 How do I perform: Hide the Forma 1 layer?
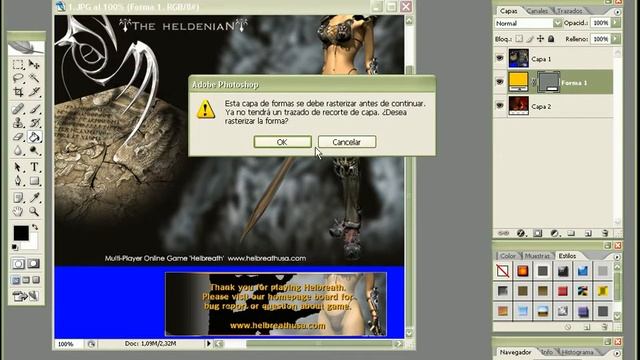tap(500, 82)
